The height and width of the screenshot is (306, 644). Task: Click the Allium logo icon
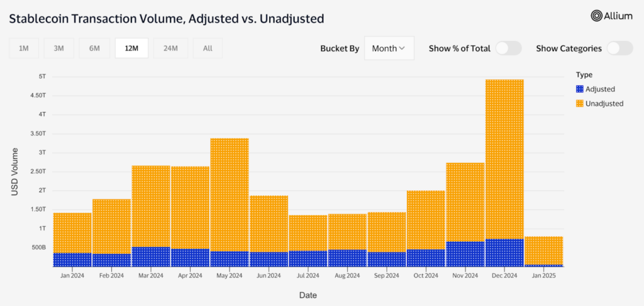596,16
